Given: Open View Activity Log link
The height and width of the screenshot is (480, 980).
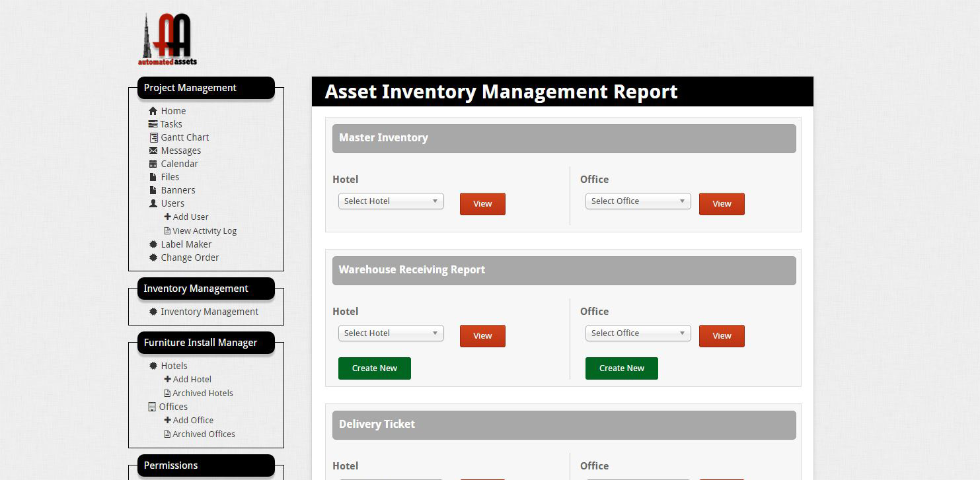Looking at the screenshot, I should pyautogui.click(x=204, y=231).
